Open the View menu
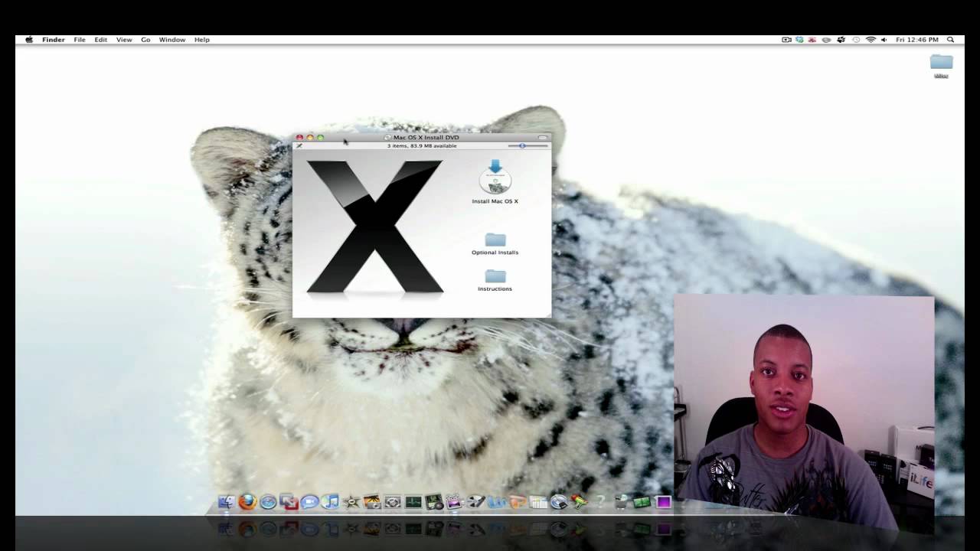The image size is (980, 551). pyautogui.click(x=124, y=40)
